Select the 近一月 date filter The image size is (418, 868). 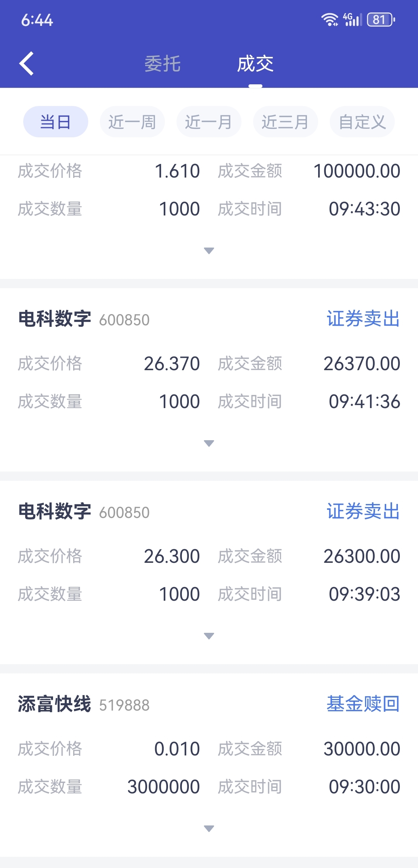point(209,122)
